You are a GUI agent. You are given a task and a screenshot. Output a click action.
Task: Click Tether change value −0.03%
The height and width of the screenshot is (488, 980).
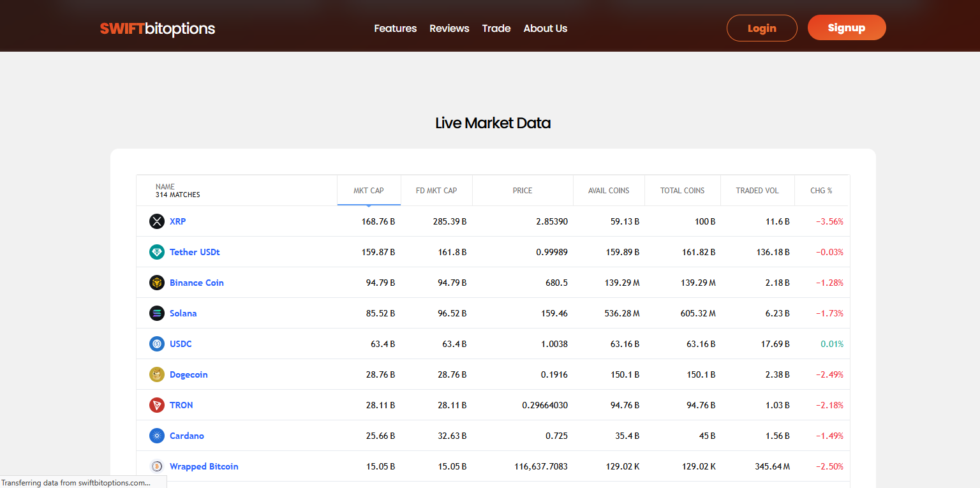(x=829, y=252)
